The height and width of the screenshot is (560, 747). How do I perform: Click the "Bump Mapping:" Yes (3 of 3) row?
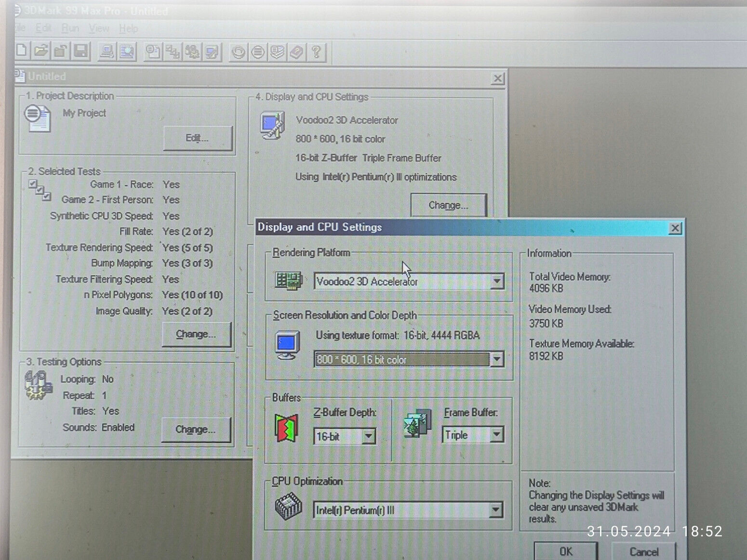pyautogui.click(x=152, y=263)
